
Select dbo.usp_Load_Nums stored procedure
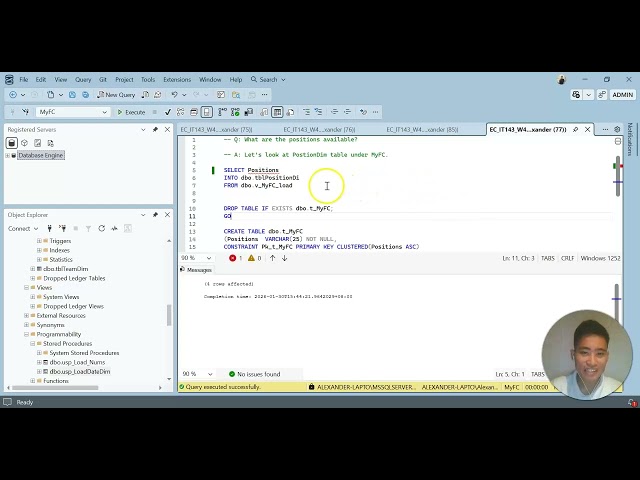click(77, 362)
